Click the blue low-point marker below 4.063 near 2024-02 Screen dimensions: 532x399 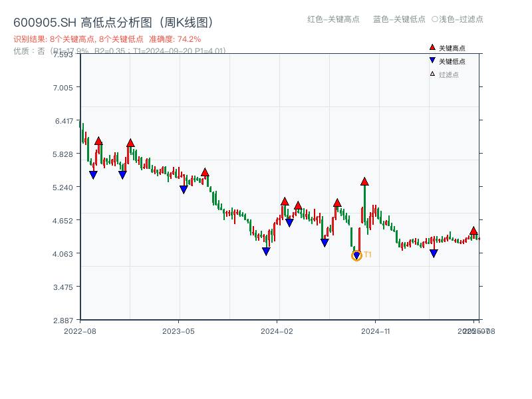click(266, 251)
